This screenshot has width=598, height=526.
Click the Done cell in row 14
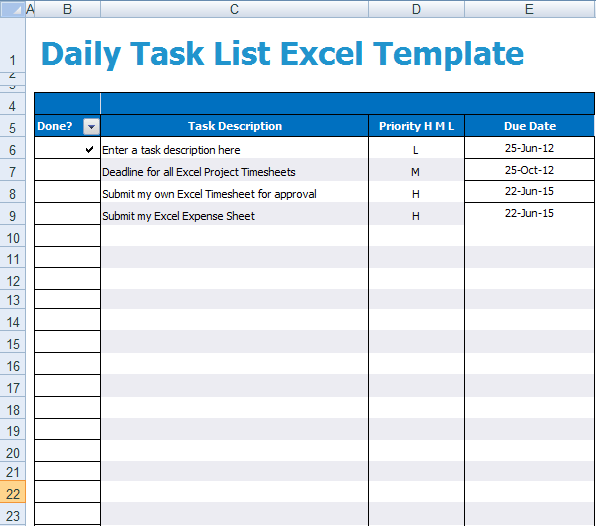68,320
